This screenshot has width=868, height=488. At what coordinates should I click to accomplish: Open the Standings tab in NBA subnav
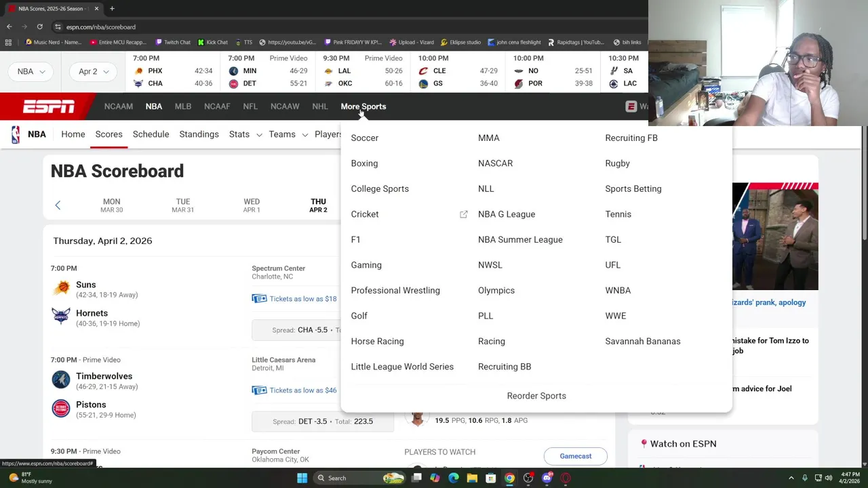199,134
